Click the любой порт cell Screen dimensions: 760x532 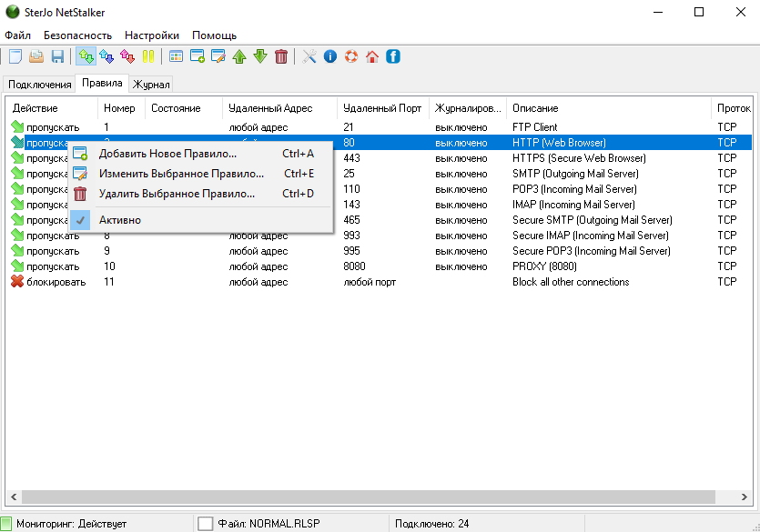click(x=370, y=282)
